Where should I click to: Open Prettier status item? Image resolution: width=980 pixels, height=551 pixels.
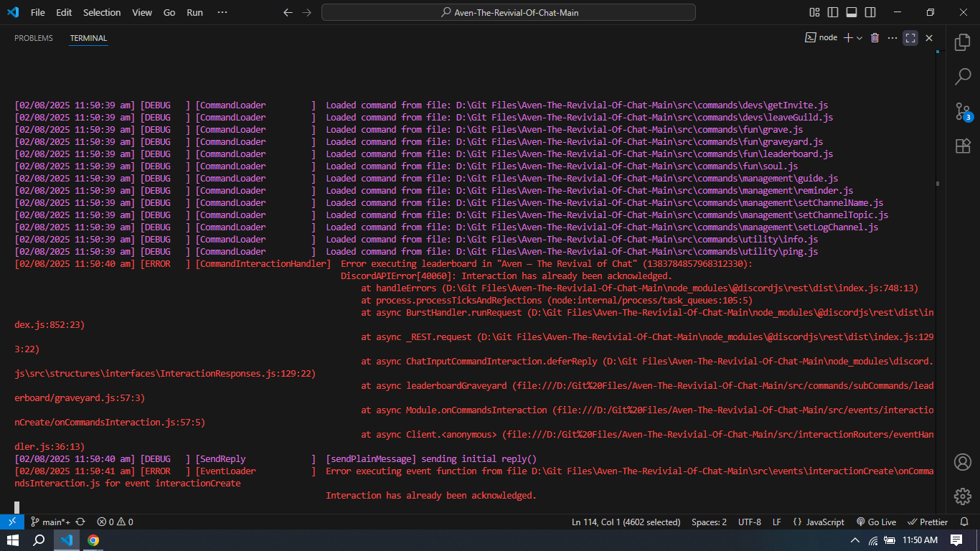(928, 522)
